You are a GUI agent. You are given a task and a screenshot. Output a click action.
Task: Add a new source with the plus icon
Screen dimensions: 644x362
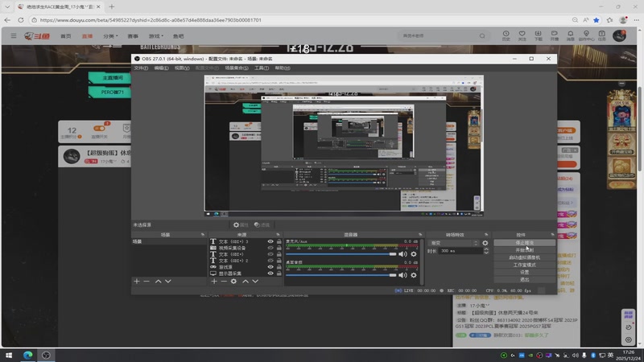click(214, 281)
